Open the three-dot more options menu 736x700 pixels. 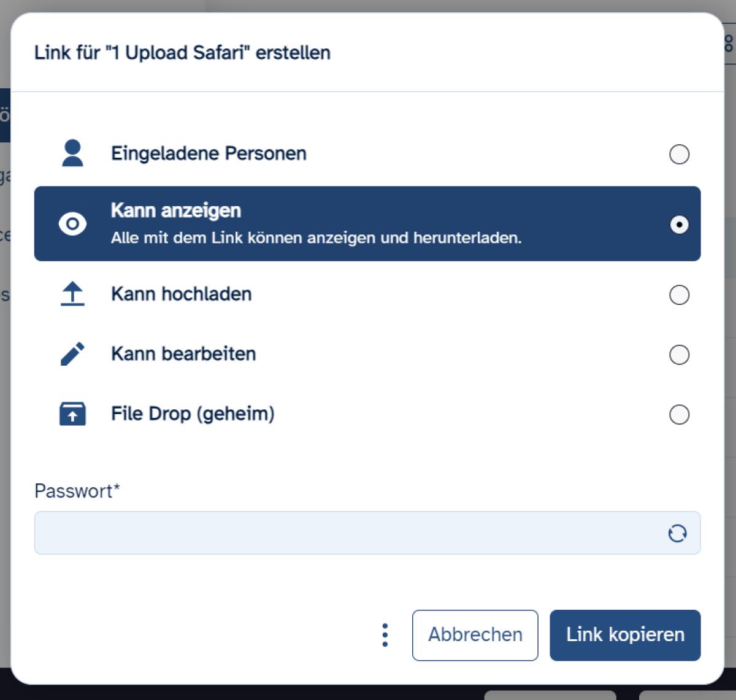pos(385,635)
